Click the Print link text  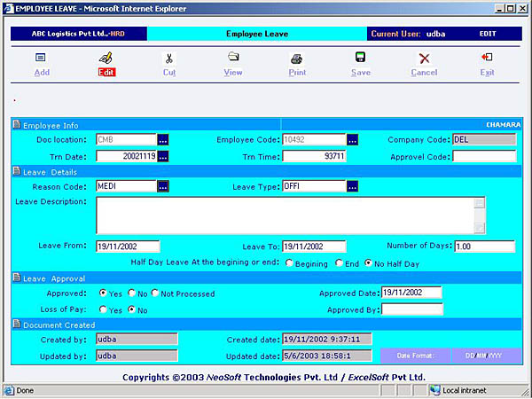click(x=297, y=73)
